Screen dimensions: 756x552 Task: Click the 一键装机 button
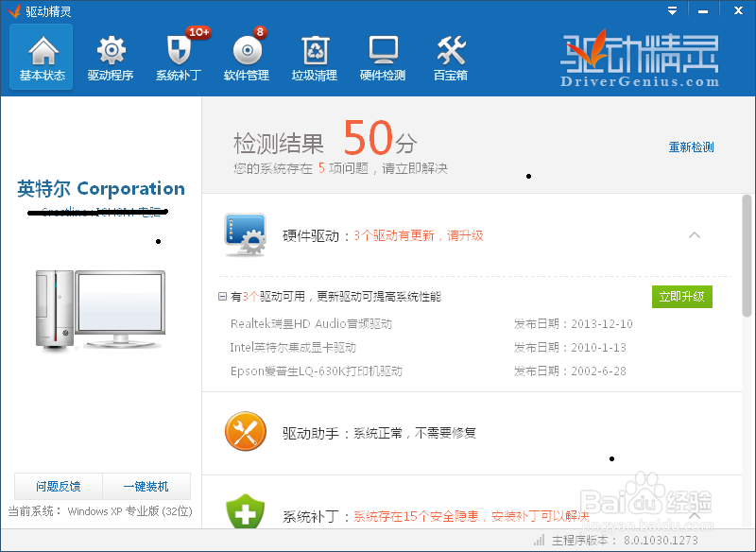coord(146,485)
